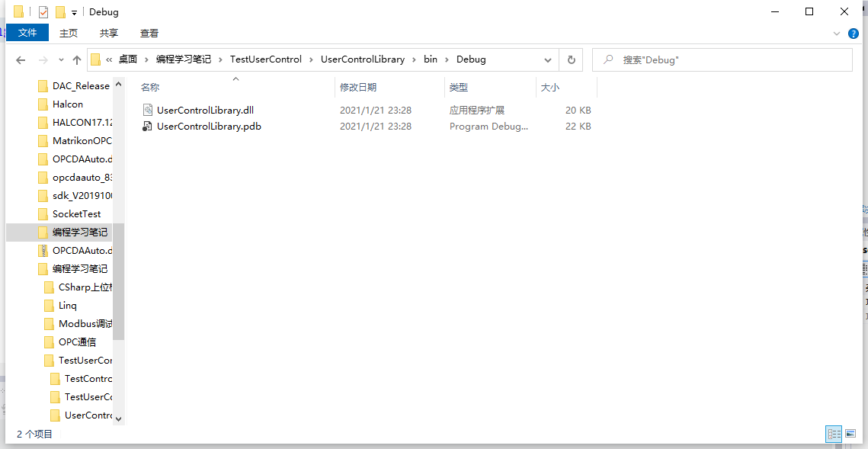Select UserControlLibrary.dll file name

tap(205, 111)
